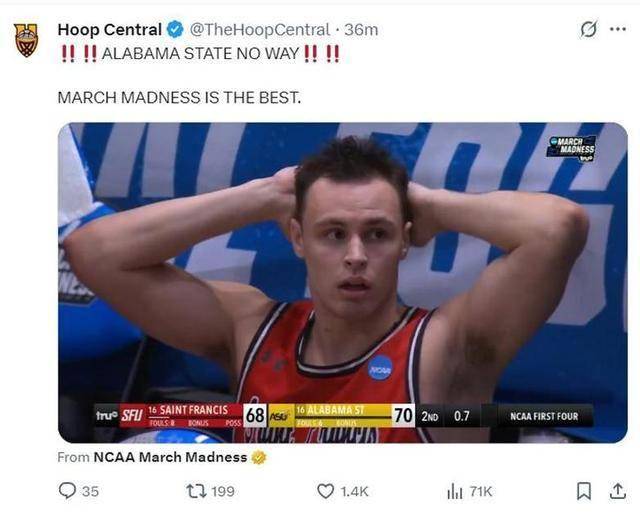This screenshot has height=513, width=640.
Task: Open the Hoop Central display name link
Action: (x=106, y=29)
